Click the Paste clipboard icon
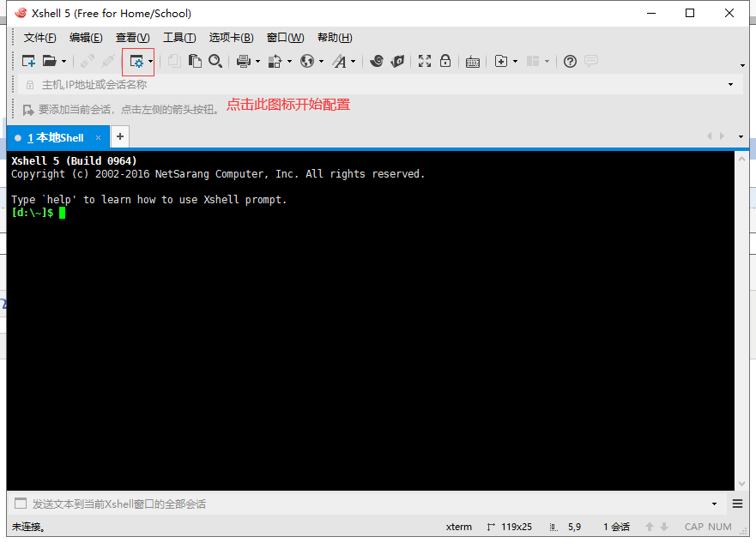The image size is (756, 543). click(195, 61)
